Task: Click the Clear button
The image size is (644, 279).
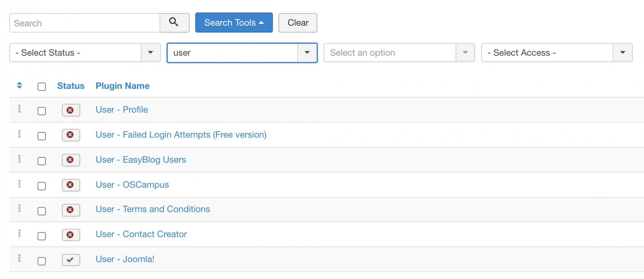Action: [x=298, y=23]
